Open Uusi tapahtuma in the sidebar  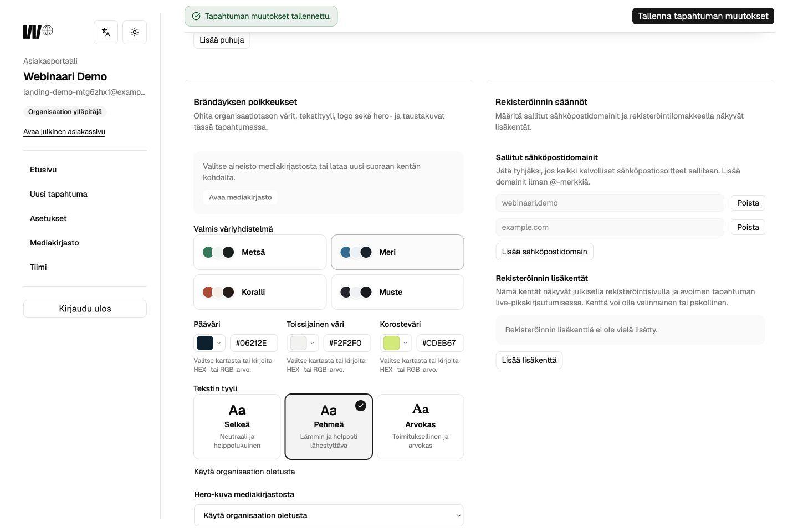coord(59,194)
